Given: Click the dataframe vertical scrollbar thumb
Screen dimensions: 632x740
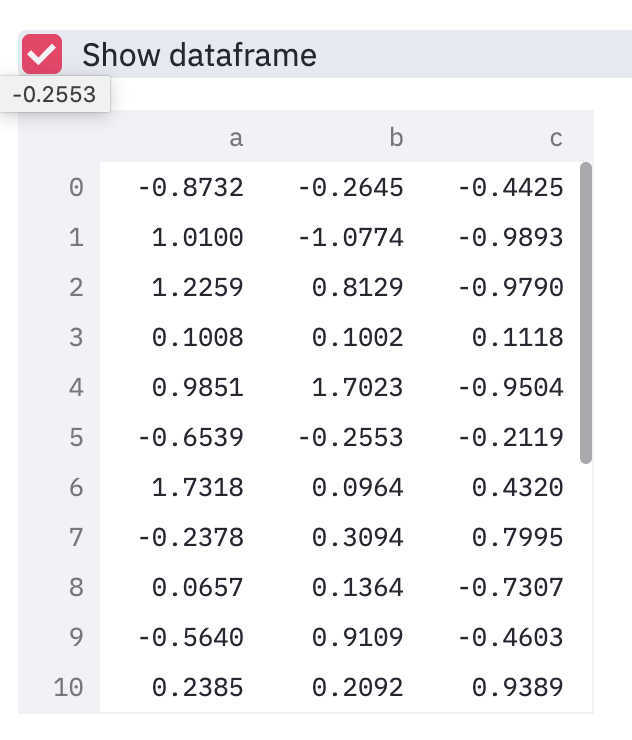Looking at the screenshot, I should pyautogui.click(x=586, y=313).
